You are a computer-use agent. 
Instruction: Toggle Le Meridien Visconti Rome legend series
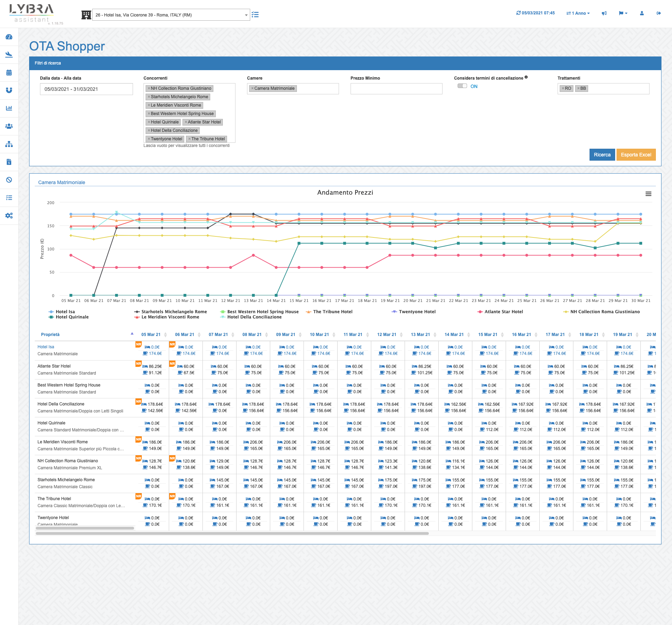tap(167, 317)
